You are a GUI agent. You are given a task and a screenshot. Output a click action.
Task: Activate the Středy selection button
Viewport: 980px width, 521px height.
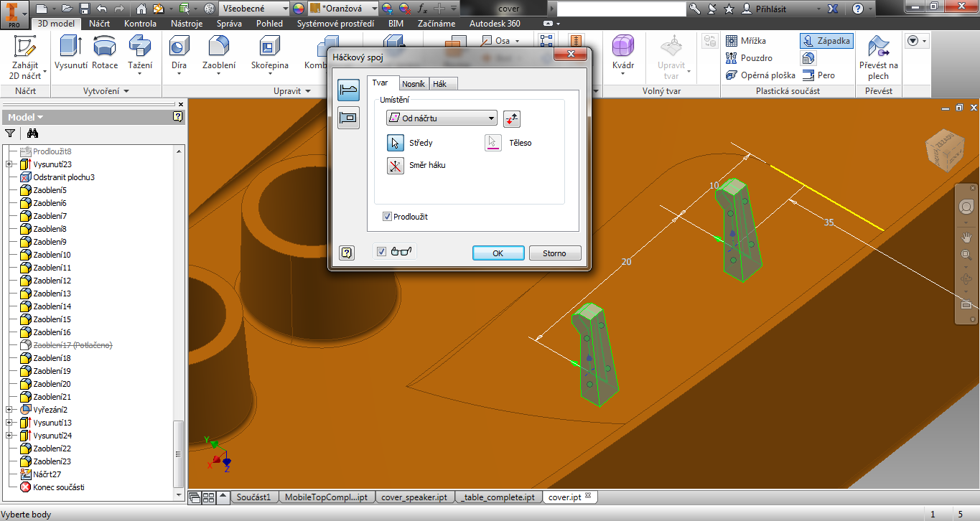(x=396, y=143)
